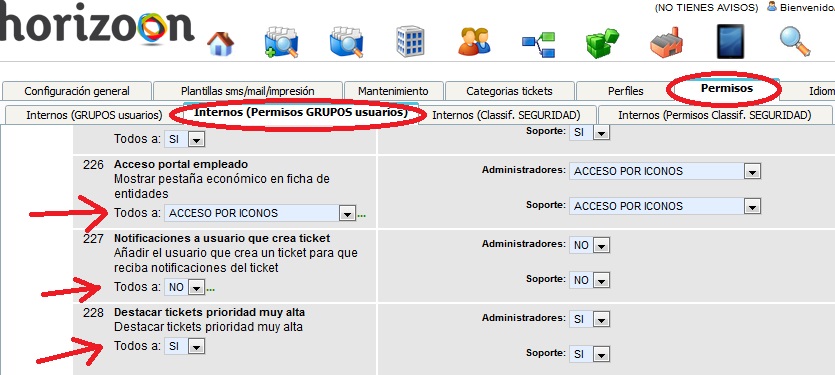Open the factory icon

coord(666,43)
